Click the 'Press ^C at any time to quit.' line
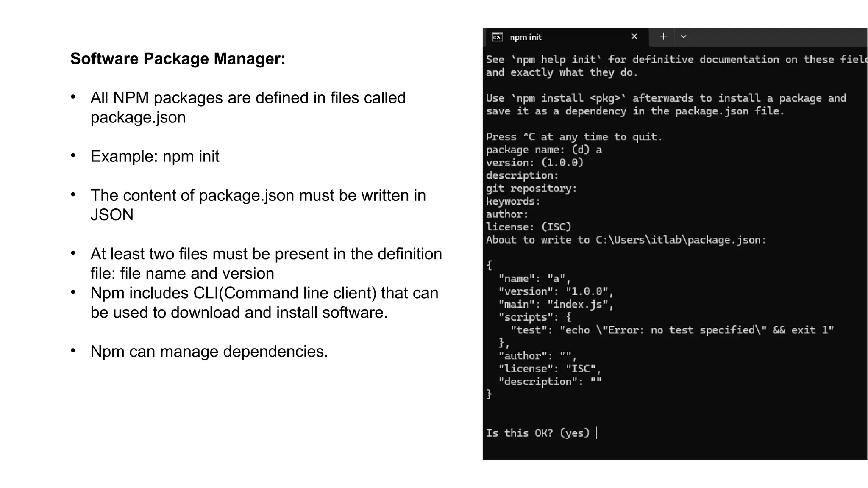Screen dimensions: 868x488 point(574,137)
